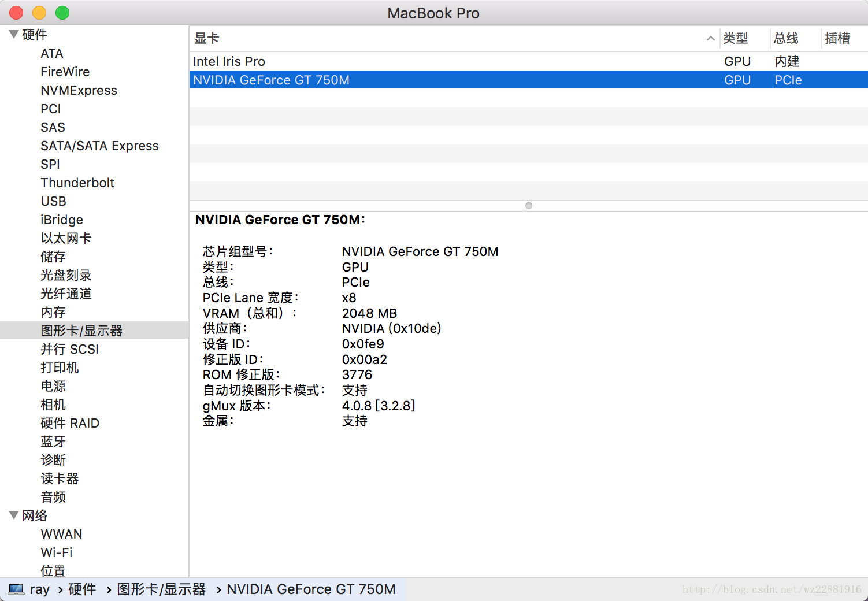Select the NVIDIA GeForce GT 750M row

529,80
